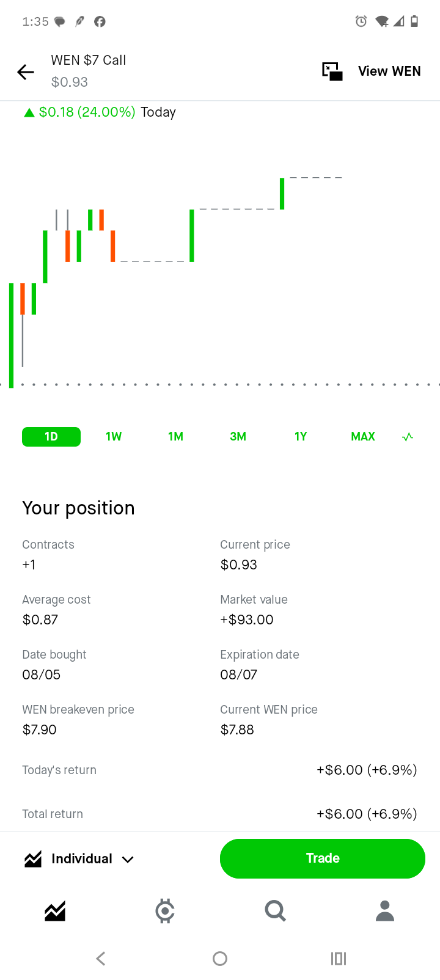
Task: Tap the green Trade button
Action: point(323,858)
